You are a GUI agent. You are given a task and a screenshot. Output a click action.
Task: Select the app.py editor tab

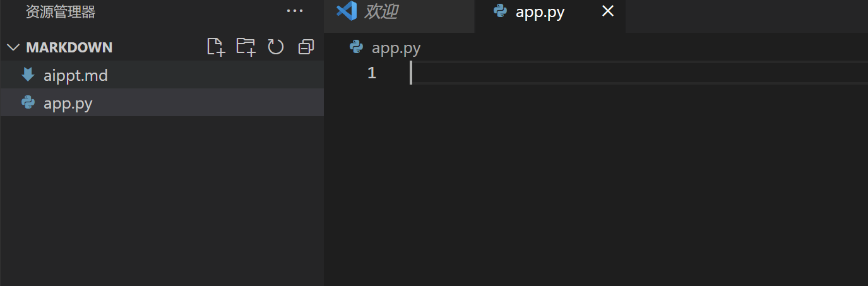540,12
